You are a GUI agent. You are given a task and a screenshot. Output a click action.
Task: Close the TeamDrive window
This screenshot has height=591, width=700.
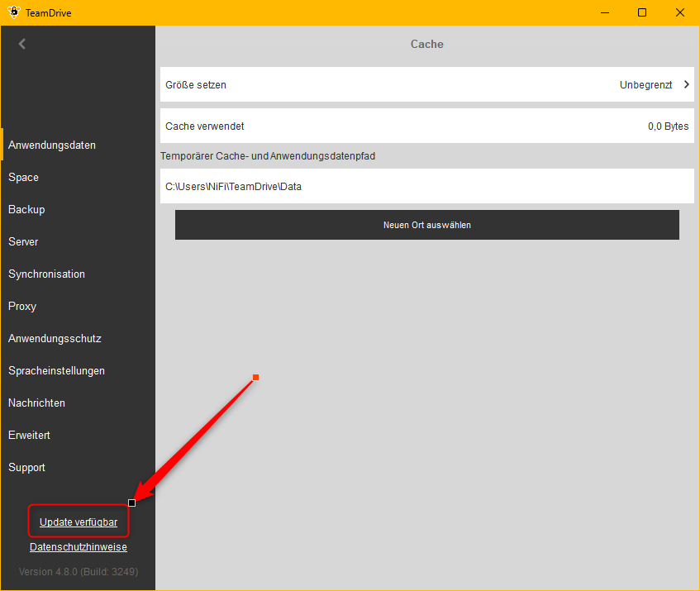click(x=680, y=12)
